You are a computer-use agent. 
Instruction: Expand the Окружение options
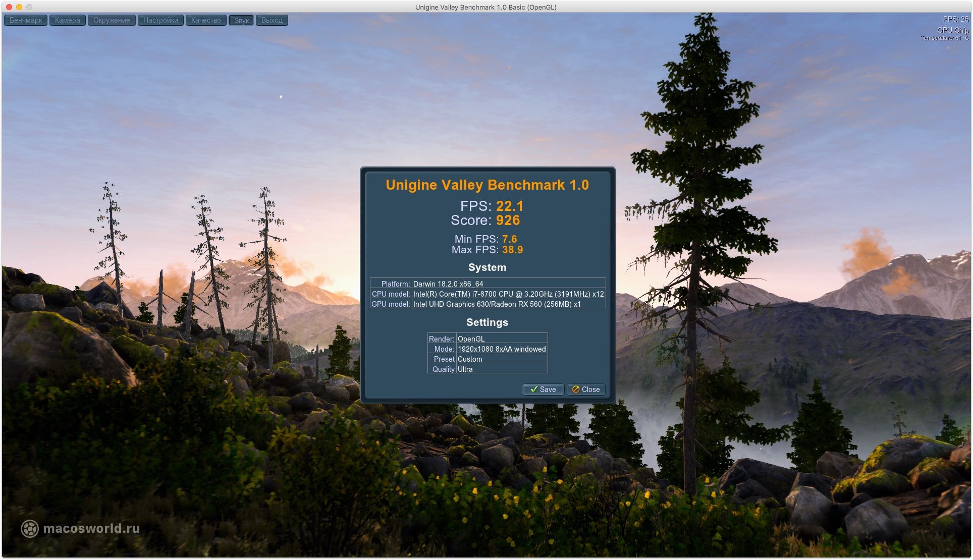(x=112, y=20)
